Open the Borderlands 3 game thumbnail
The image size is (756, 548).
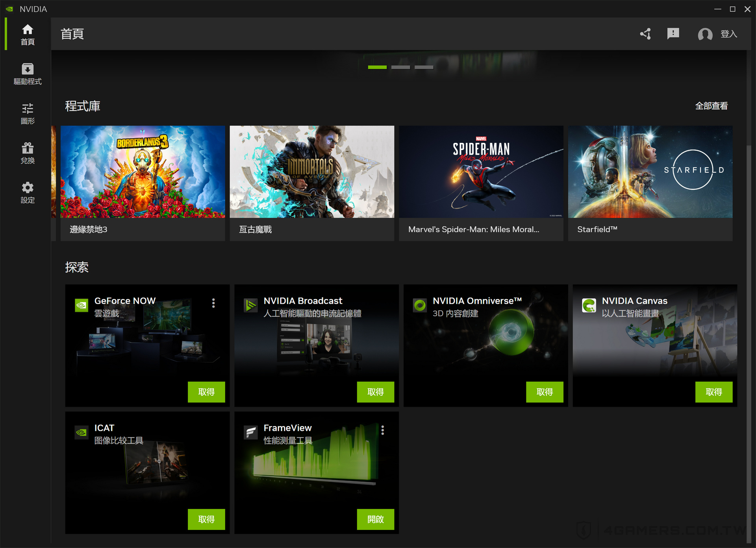(143, 172)
